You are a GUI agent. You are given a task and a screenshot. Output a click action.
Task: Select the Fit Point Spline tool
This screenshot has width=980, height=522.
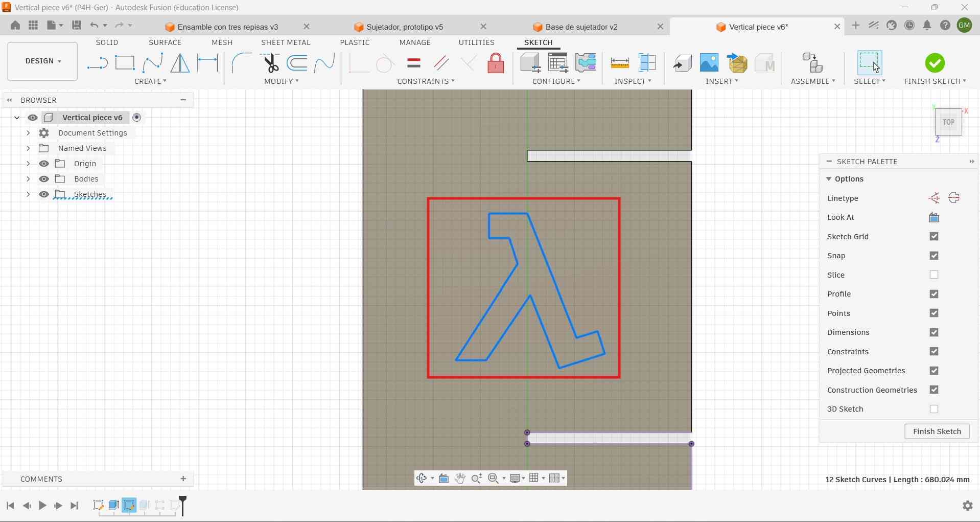click(x=153, y=63)
